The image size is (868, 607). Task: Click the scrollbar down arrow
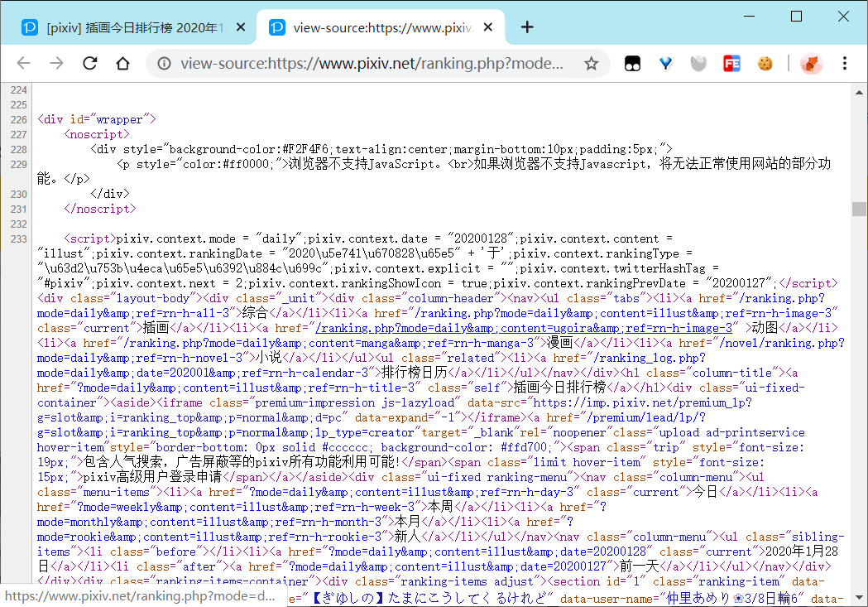(x=859, y=598)
